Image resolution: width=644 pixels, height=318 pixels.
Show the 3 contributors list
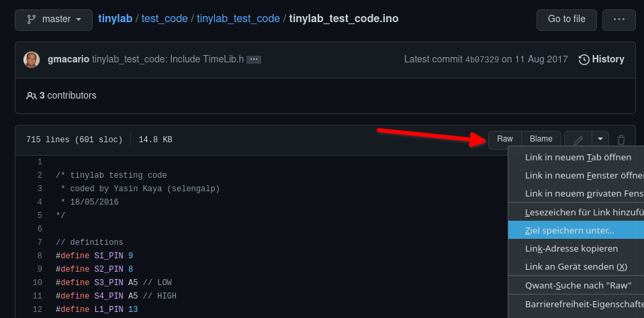(61, 96)
